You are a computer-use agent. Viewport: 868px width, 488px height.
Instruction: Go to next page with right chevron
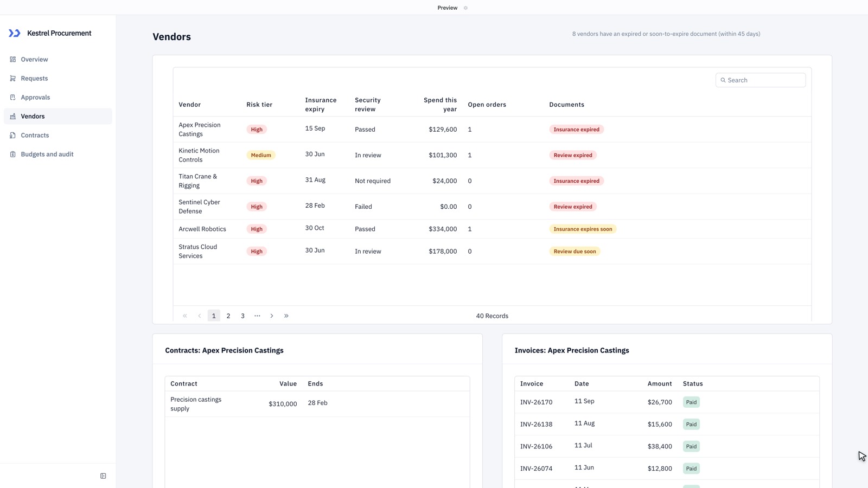(272, 316)
